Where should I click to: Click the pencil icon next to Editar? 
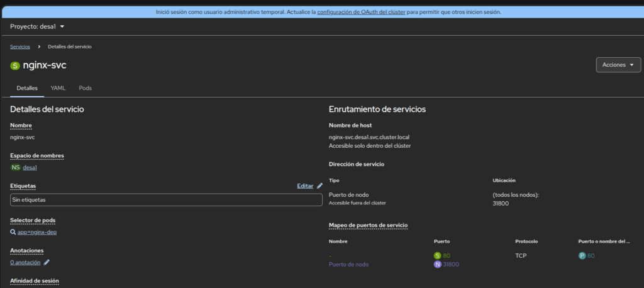(x=319, y=186)
